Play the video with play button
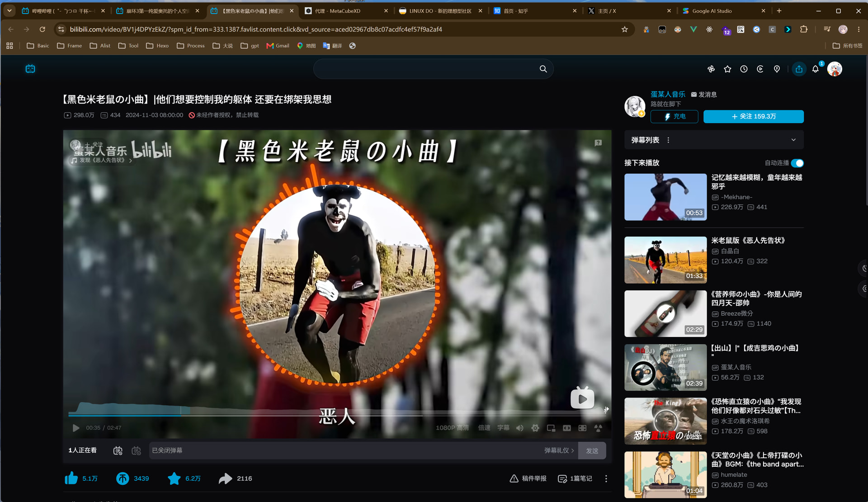Screen dimensions: 868x502 (x=76, y=428)
